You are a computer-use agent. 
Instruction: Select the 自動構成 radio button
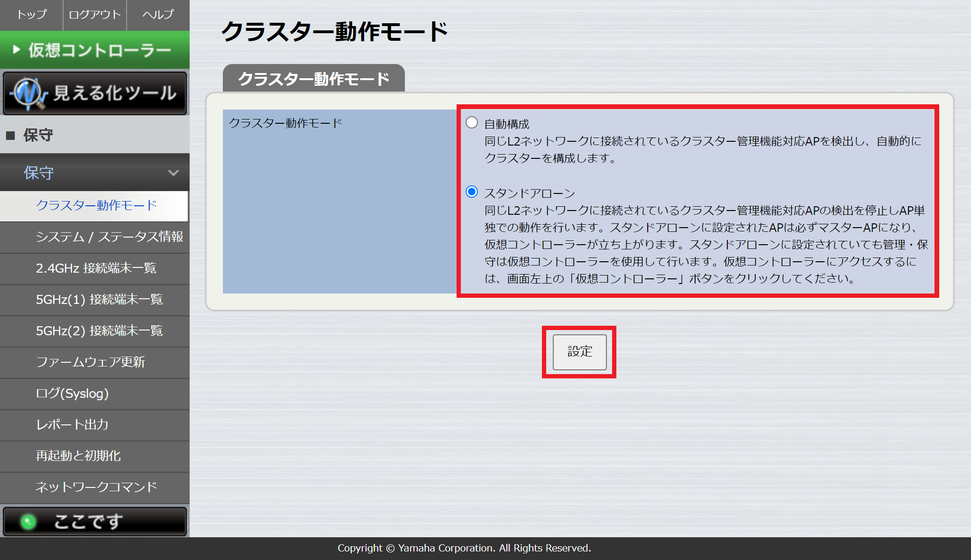(x=471, y=123)
